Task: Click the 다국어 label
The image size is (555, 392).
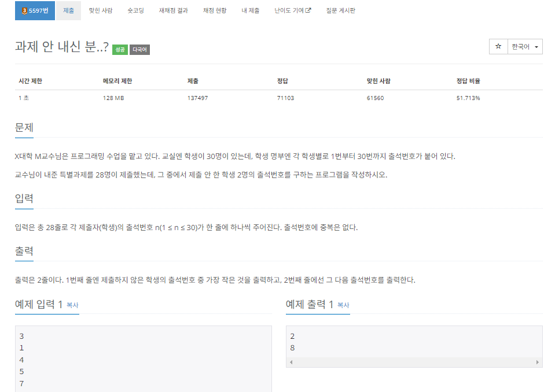Action: (x=139, y=50)
